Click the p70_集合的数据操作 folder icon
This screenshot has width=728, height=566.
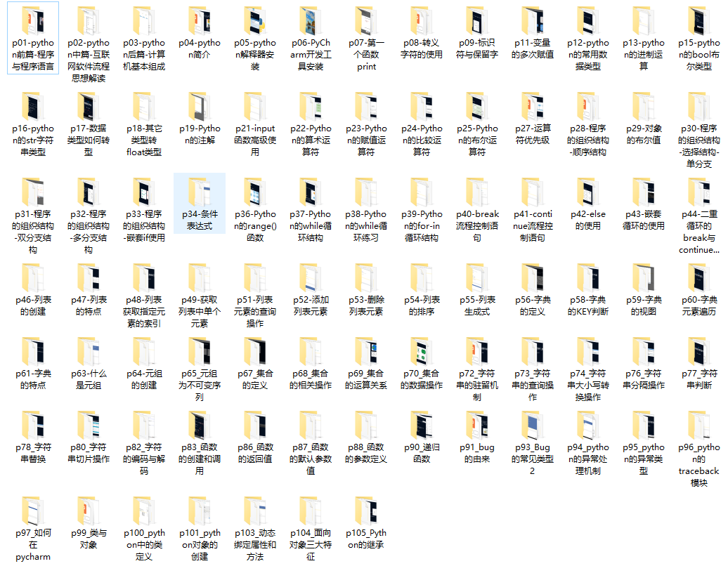click(422, 352)
